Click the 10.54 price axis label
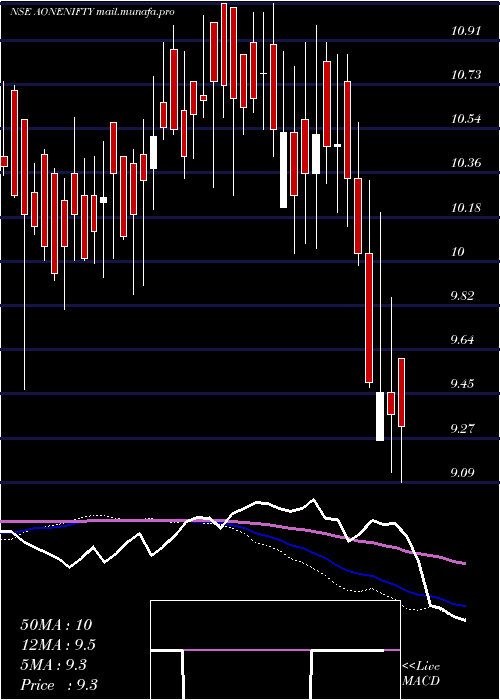The image size is (500, 700). [x=466, y=119]
